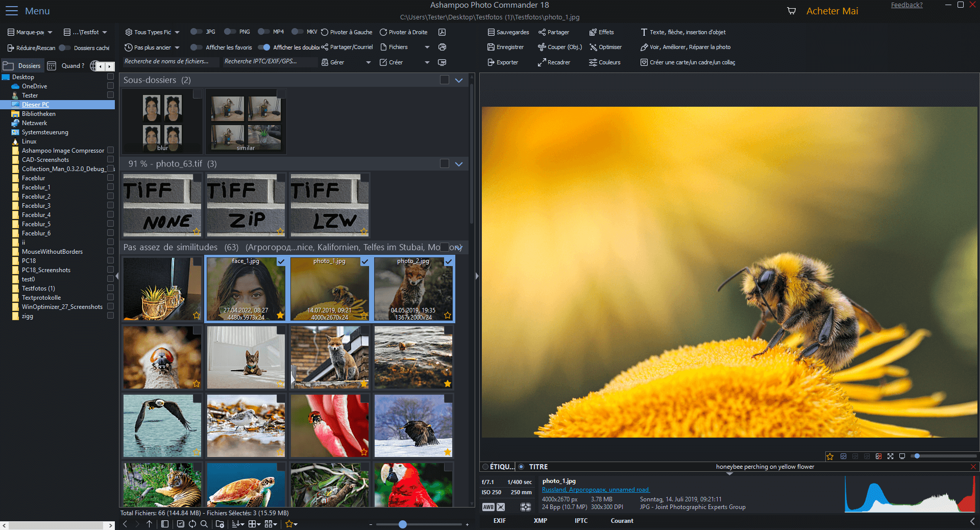Viewport: 980px width, 530px height.
Task: Open the Optimiser tool
Action: point(605,47)
